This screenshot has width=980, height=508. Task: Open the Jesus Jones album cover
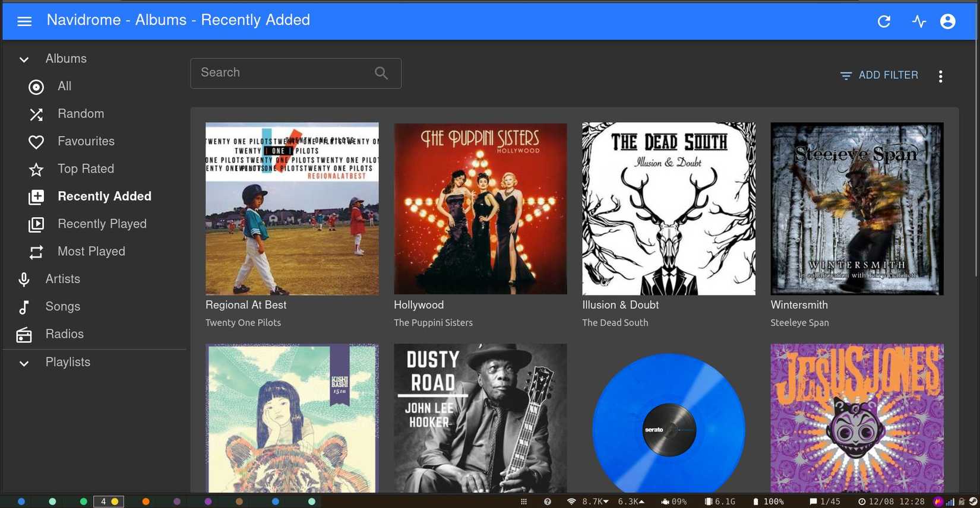tap(857, 418)
